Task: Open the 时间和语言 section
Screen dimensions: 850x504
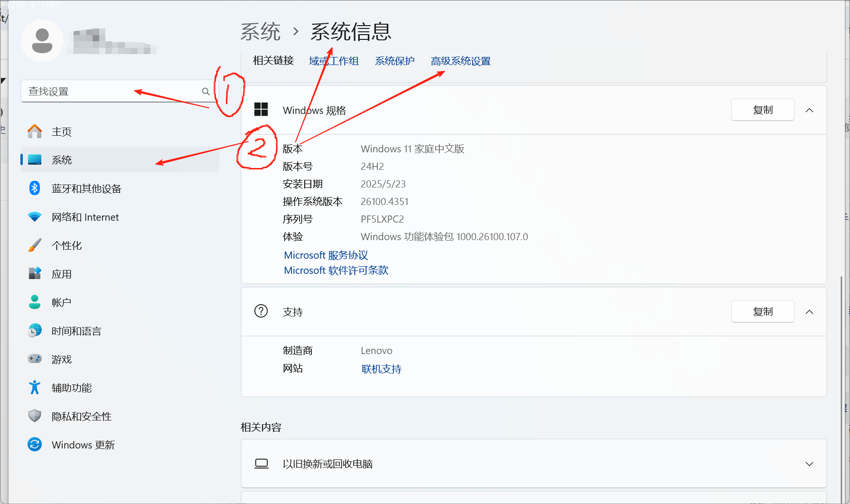Action: point(120,331)
